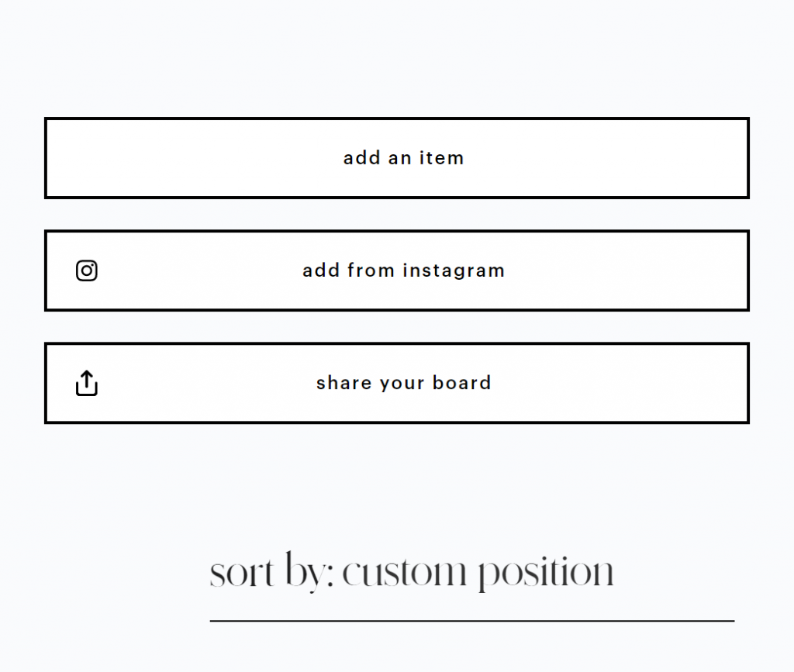
Task: Click the "add an item" text label
Action: [403, 158]
